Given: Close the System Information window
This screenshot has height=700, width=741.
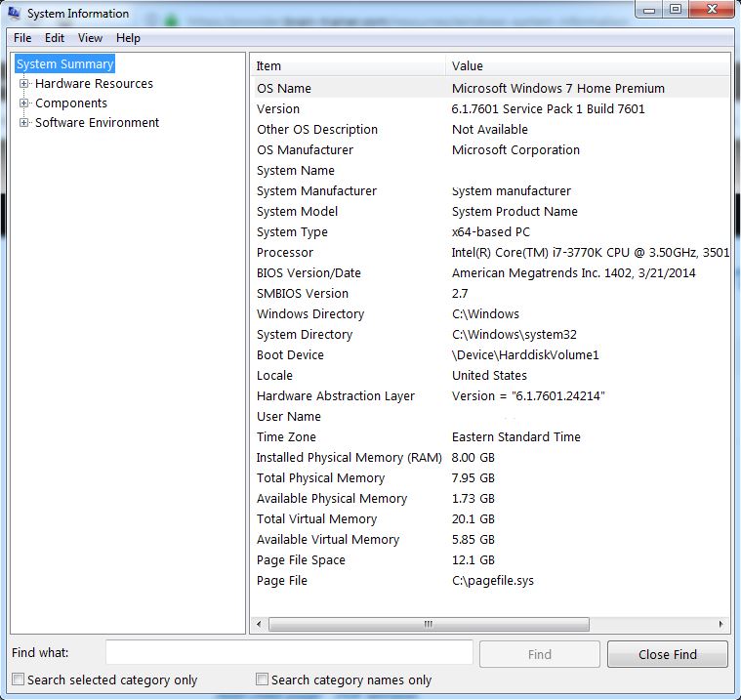Looking at the screenshot, I should [x=712, y=10].
